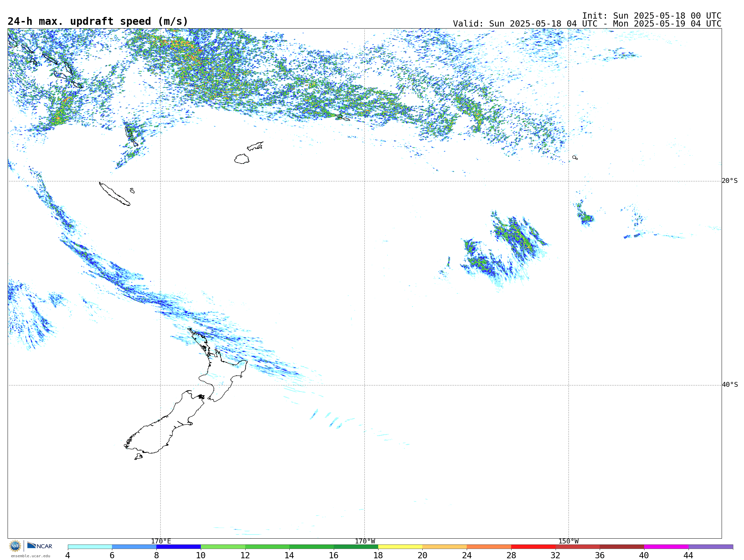The height and width of the screenshot is (560, 744).
Task: Click colorbar tick label 32
Action: tap(555, 555)
